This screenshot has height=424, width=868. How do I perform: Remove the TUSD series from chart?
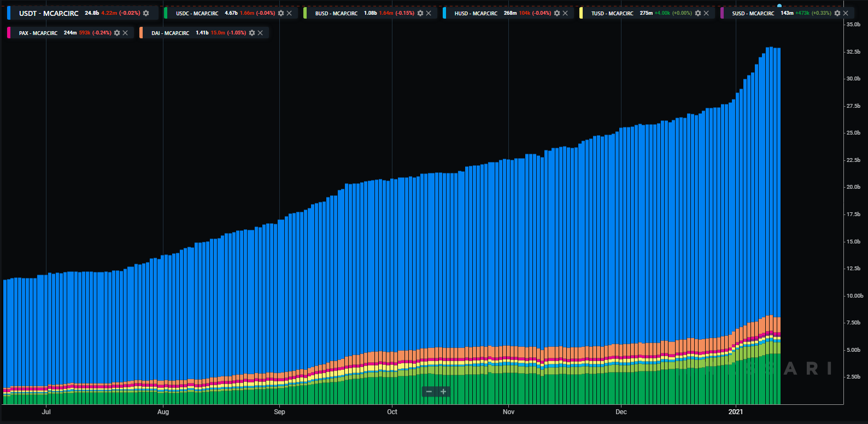(706, 13)
